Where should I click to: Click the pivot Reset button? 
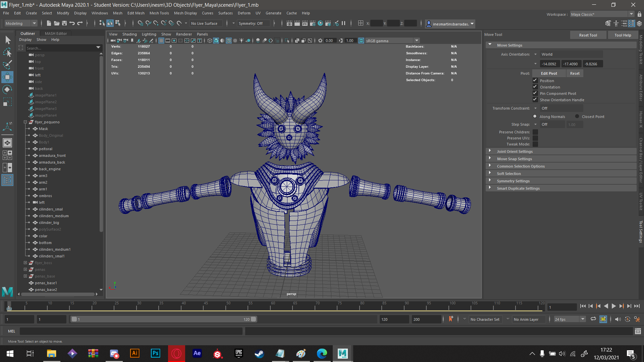pyautogui.click(x=575, y=73)
